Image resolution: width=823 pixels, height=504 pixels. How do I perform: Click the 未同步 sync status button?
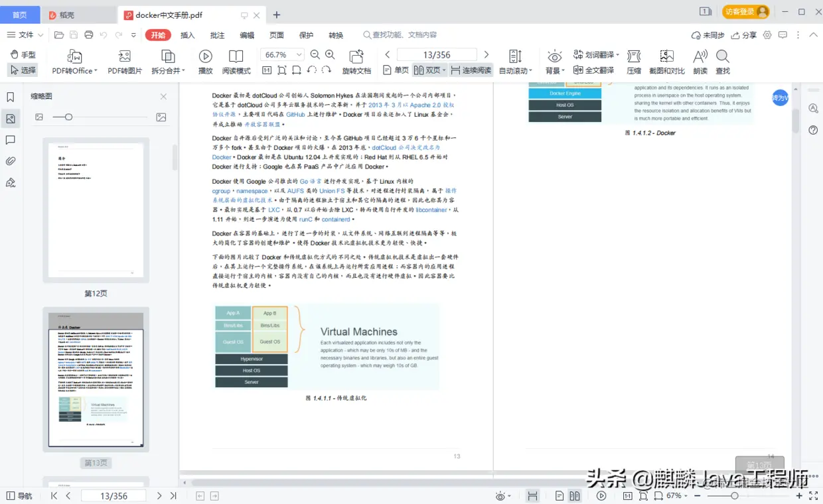pos(708,35)
